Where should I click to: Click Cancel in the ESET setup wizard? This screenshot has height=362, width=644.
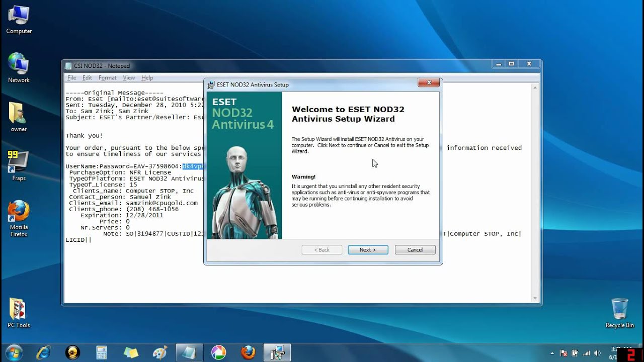coord(415,250)
